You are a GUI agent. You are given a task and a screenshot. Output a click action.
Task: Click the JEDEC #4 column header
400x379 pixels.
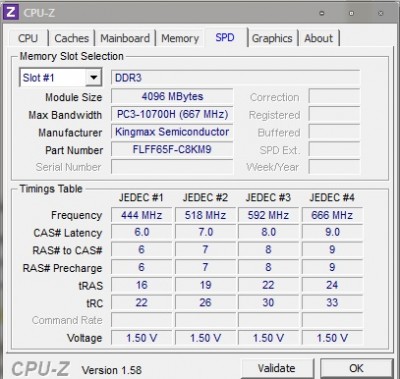coord(332,198)
